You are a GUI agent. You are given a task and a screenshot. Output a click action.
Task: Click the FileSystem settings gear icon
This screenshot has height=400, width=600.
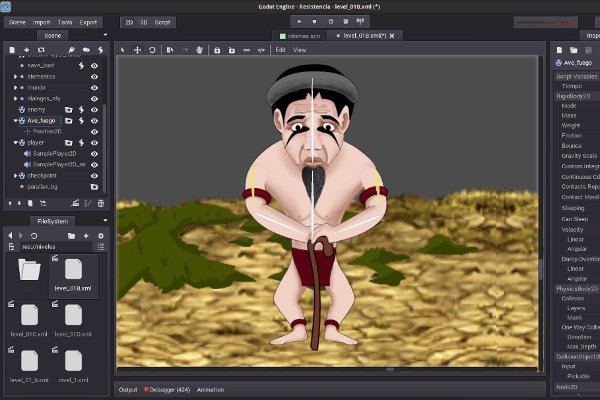pyautogui.click(x=101, y=236)
